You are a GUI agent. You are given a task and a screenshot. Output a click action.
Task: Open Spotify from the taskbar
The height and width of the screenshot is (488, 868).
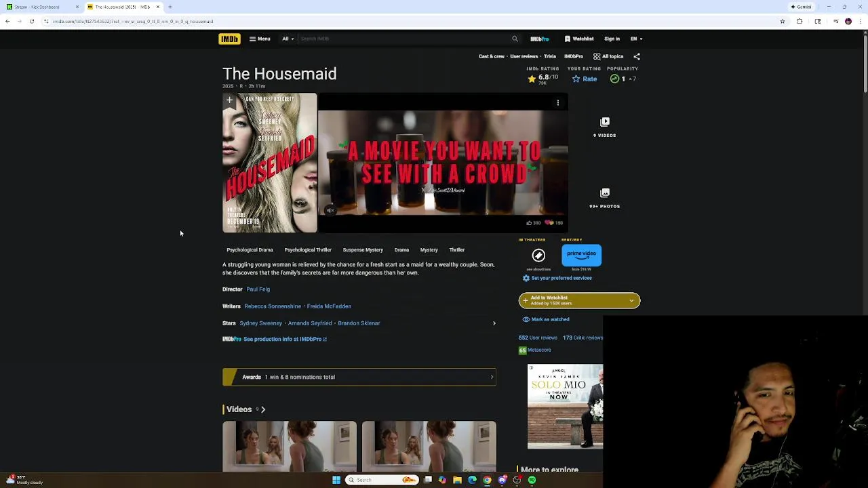tap(532, 480)
